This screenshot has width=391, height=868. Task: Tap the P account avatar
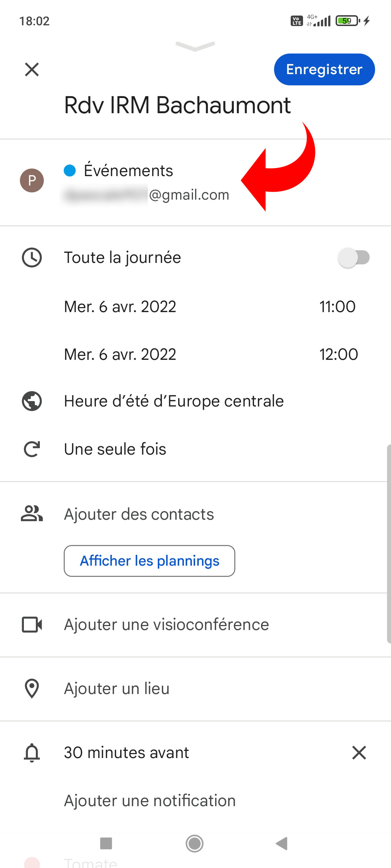click(32, 180)
